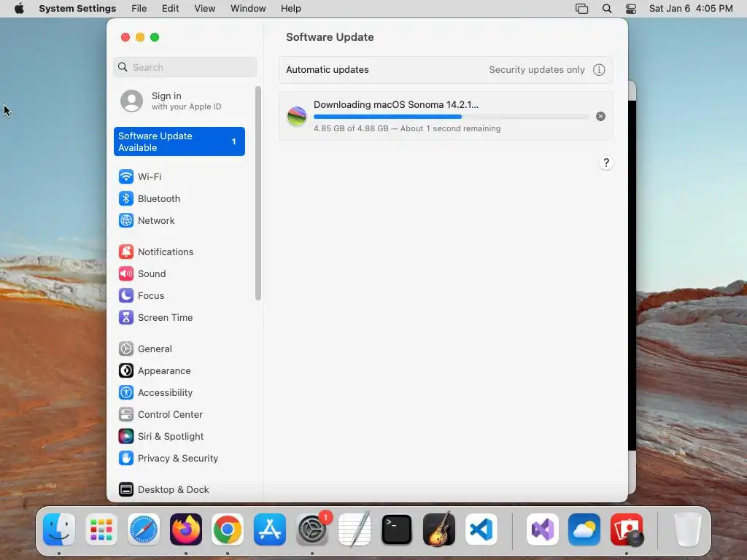The height and width of the screenshot is (560, 747).
Task: Cancel the macOS Sonoma download
Action: 601,116
